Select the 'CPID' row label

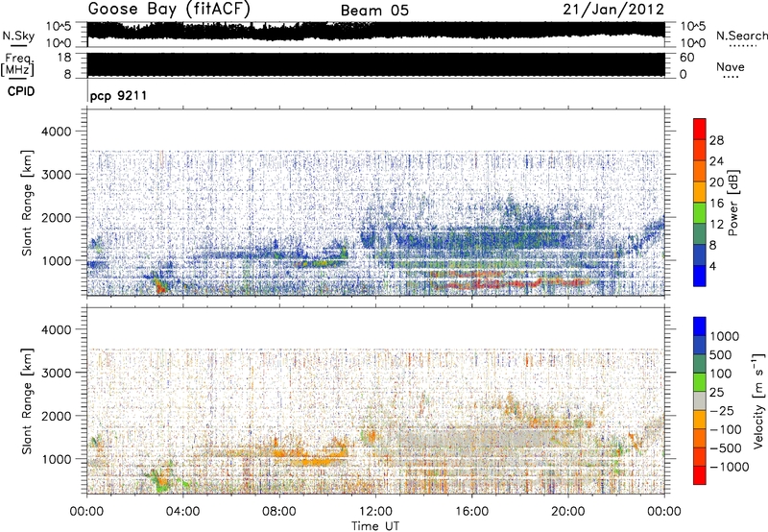click(x=21, y=91)
